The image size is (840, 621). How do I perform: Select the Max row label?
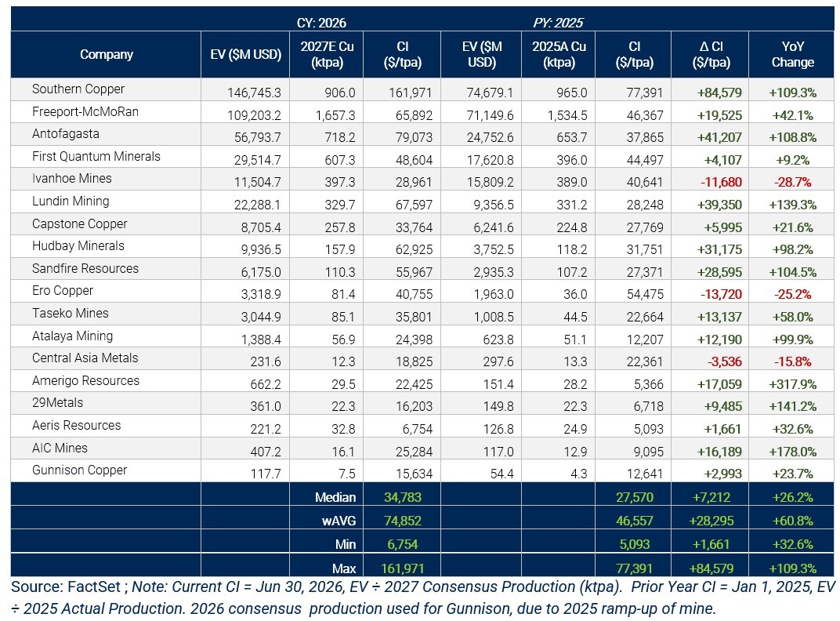pyautogui.click(x=344, y=568)
